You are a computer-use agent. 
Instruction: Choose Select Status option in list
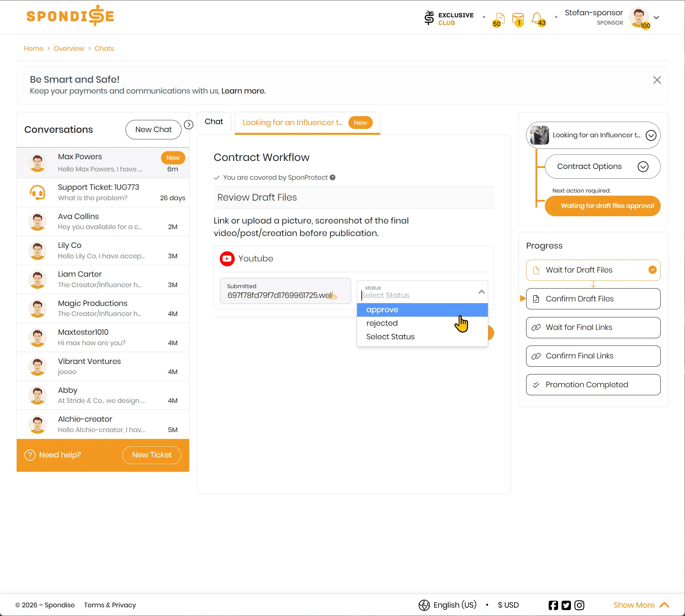422,337
